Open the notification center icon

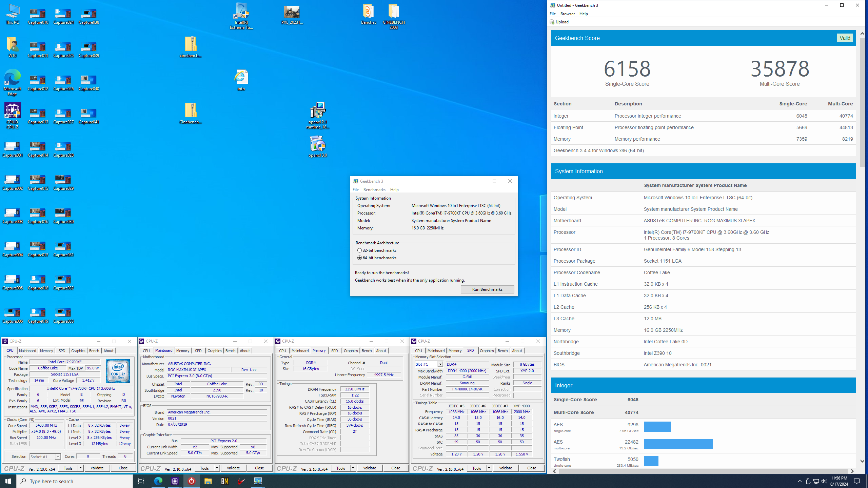point(857,481)
